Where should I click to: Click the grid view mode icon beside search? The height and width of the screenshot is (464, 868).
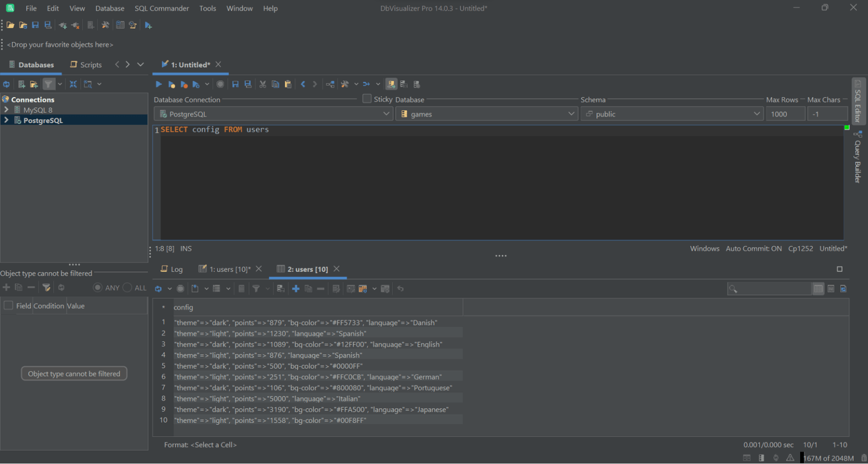[818, 289]
